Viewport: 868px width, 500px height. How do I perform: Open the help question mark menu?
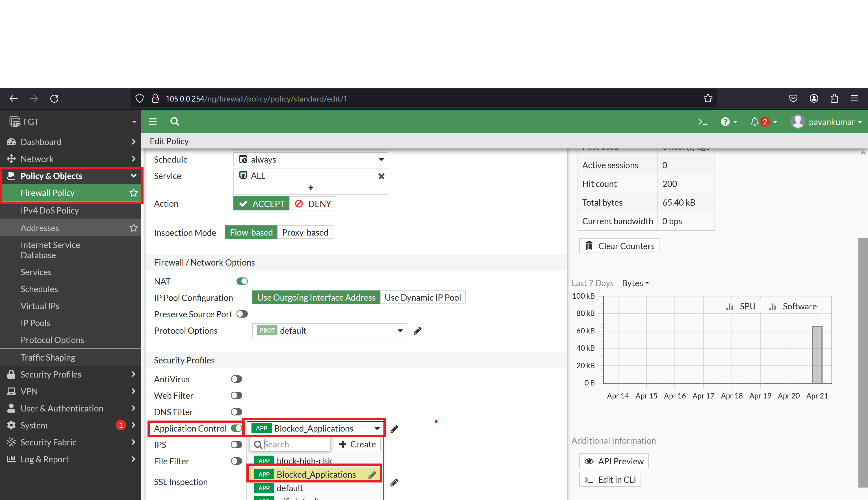click(729, 122)
